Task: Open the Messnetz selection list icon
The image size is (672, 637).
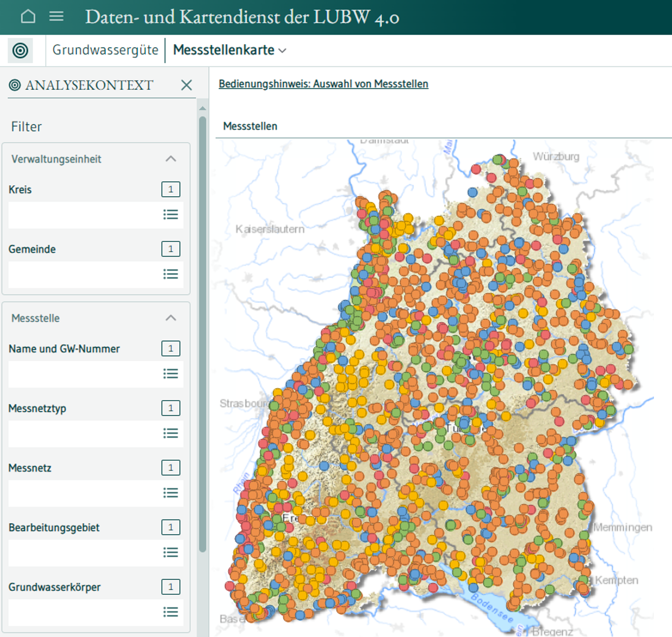Action: point(171,493)
